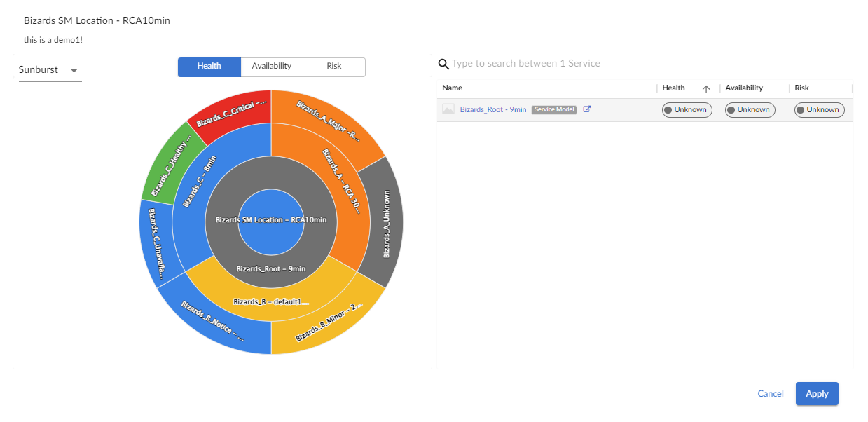Click the search magnifier icon
Image resolution: width=868 pixels, height=422 pixels.
pyautogui.click(x=443, y=64)
